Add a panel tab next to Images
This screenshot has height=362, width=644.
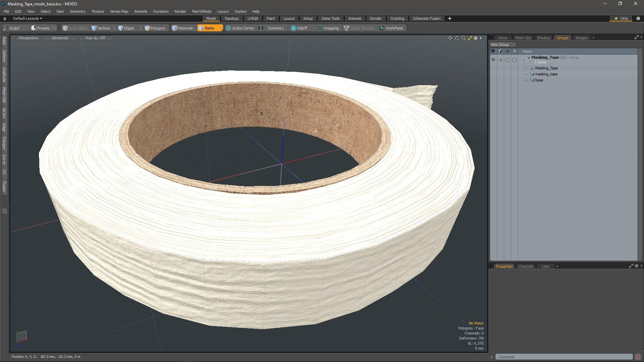pyautogui.click(x=593, y=38)
